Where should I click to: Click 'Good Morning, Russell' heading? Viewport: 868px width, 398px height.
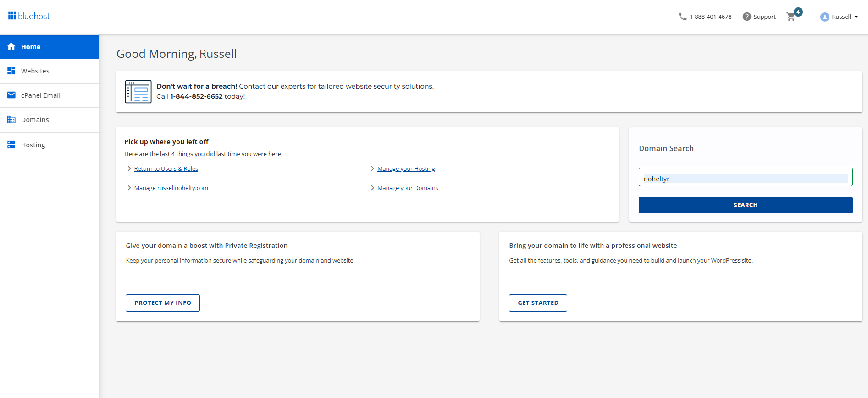coord(177,54)
